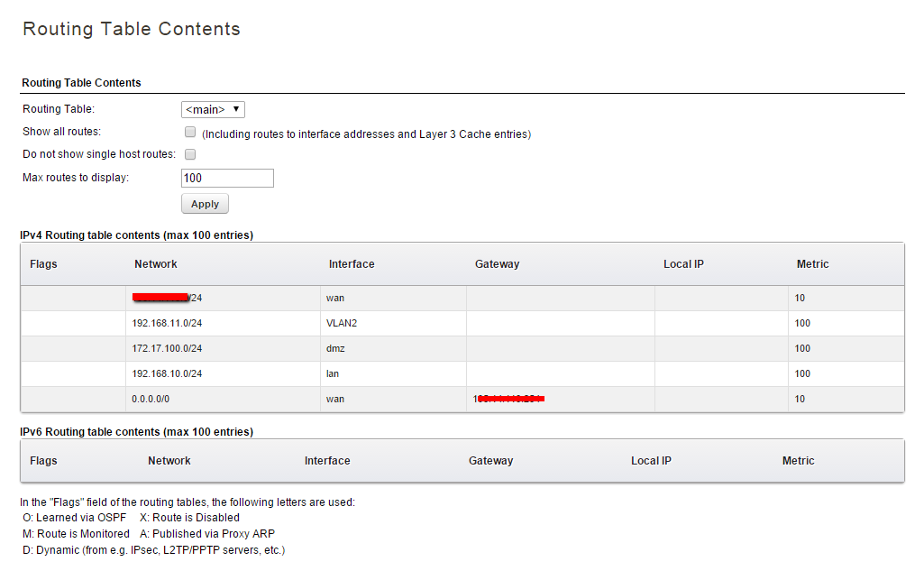Viewport: 924px width, 580px height.
Task: Click the dmz interface cell
Action: point(335,348)
